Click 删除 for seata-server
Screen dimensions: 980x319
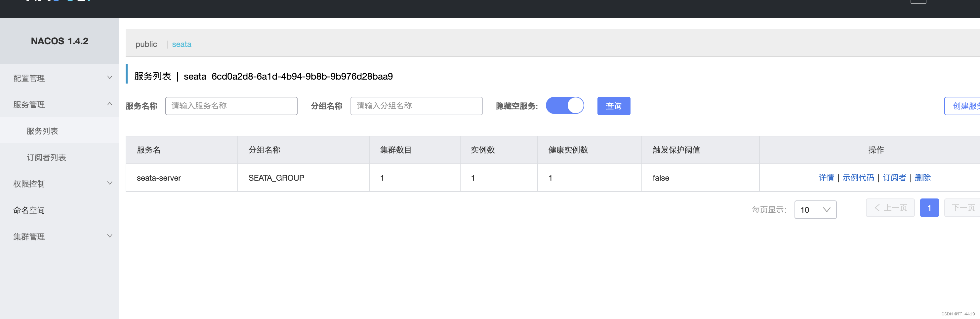click(922, 178)
